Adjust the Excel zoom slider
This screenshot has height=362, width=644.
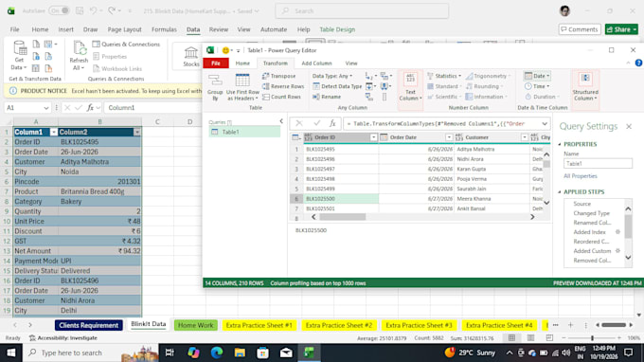(592, 337)
